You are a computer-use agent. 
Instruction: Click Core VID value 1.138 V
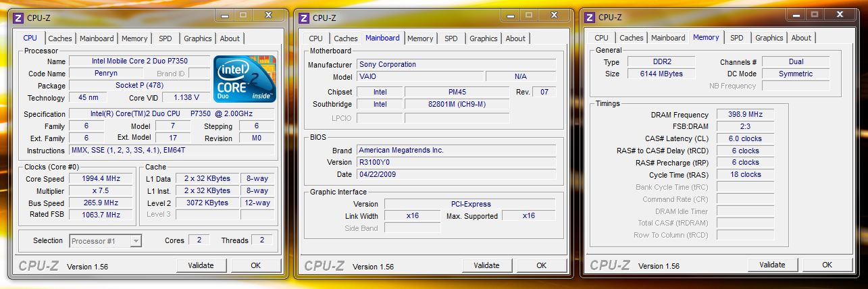coord(186,98)
